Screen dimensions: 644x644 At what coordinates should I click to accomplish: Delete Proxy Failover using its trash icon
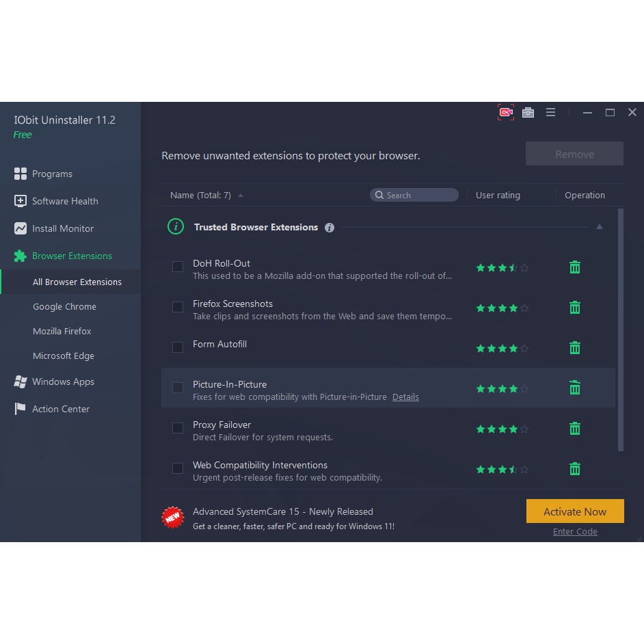point(574,429)
